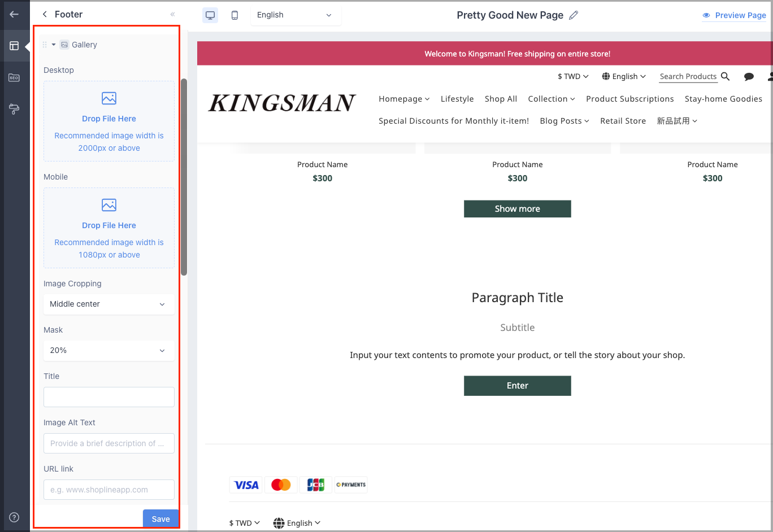Screen dimensions: 773x532
Task: Open footer $ TWD currency dropdown
Action: [245, 523]
